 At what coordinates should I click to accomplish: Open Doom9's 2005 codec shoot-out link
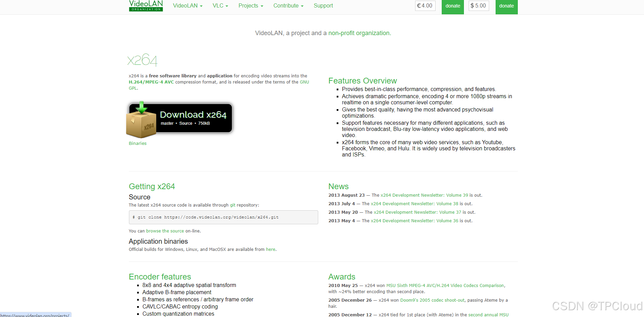click(433, 300)
